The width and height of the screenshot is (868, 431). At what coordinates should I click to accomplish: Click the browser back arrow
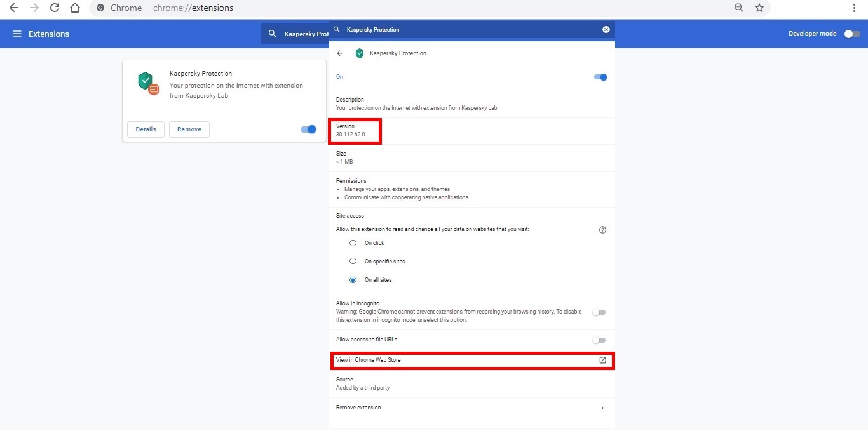pos(13,8)
